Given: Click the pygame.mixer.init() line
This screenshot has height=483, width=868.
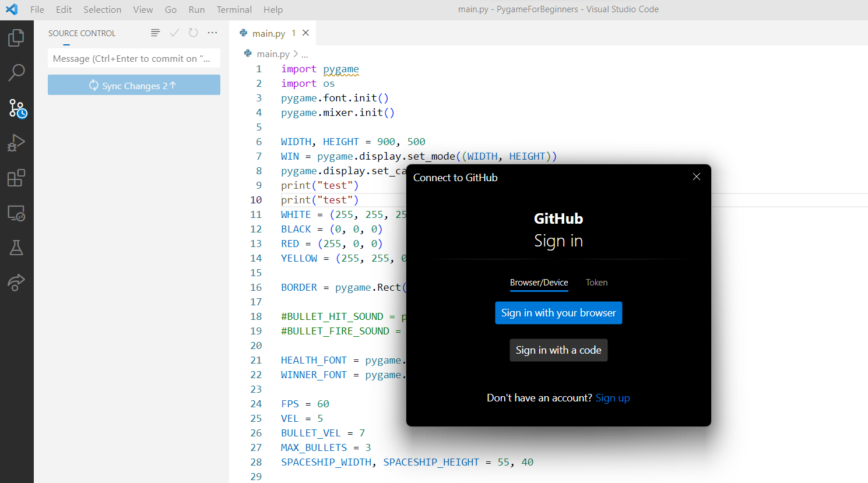Looking at the screenshot, I should click(x=338, y=112).
